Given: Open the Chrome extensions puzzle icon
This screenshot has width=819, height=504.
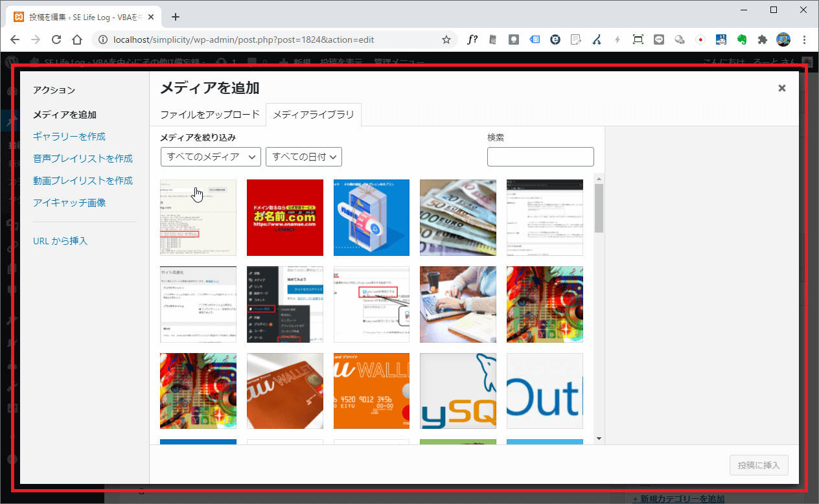Looking at the screenshot, I should pos(763,40).
